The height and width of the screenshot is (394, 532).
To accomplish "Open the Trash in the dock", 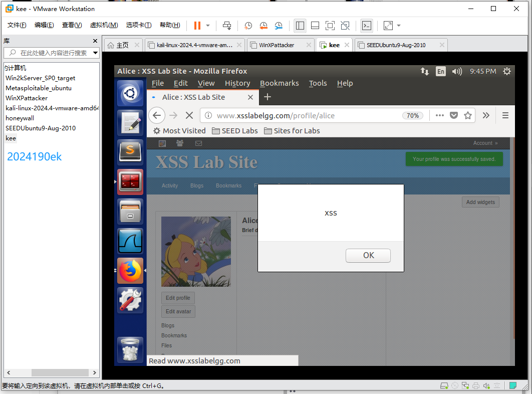I will pos(130,350).
